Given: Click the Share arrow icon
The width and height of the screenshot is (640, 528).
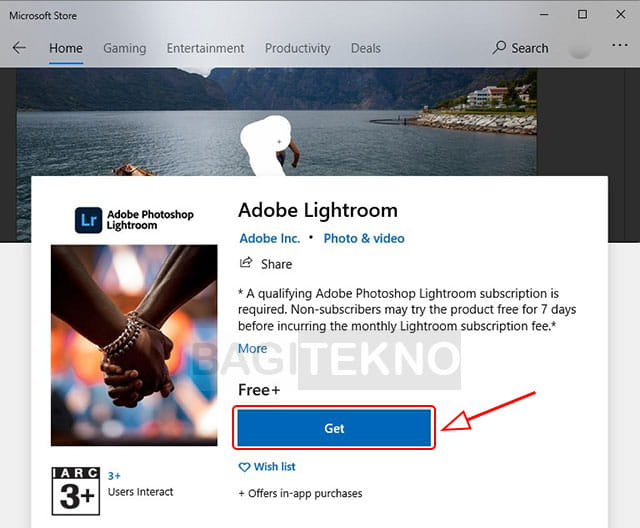Looking at the screenshot, I should click(x=246, y=263).
